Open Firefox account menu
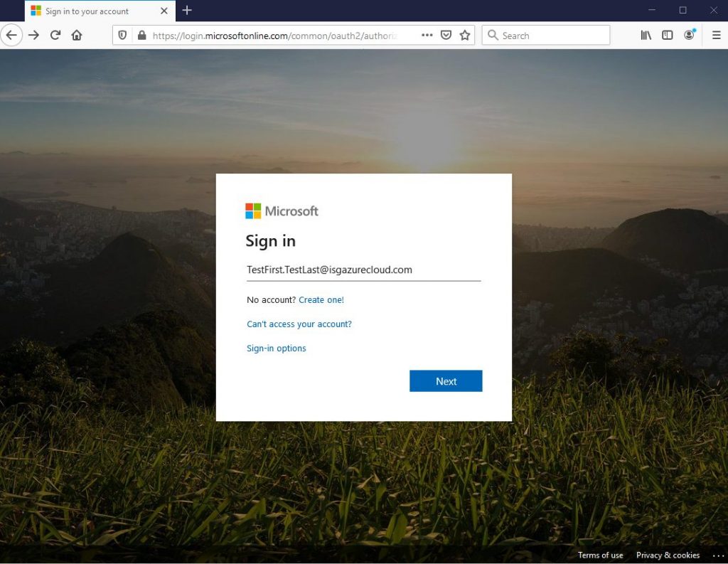The width and height of the screenshot is (728, 564). [689, 35]
